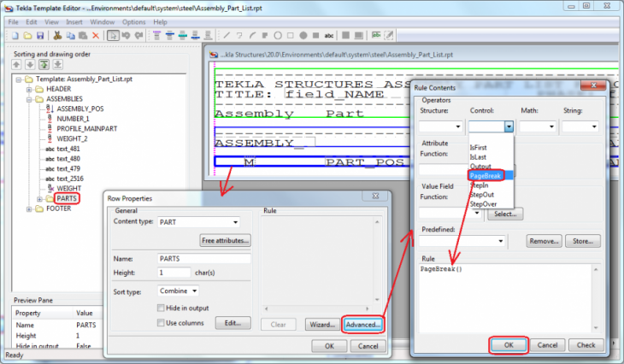
Task: Open the File menu
Action: click(x=13, y=22)
